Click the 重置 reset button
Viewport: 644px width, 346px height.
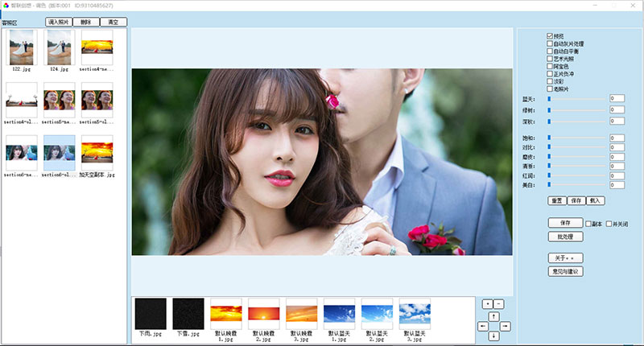tap(556, 200)
